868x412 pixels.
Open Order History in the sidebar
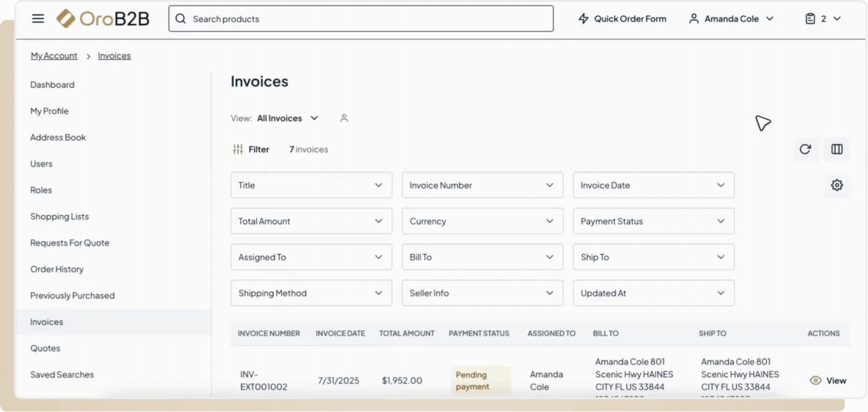57,269
